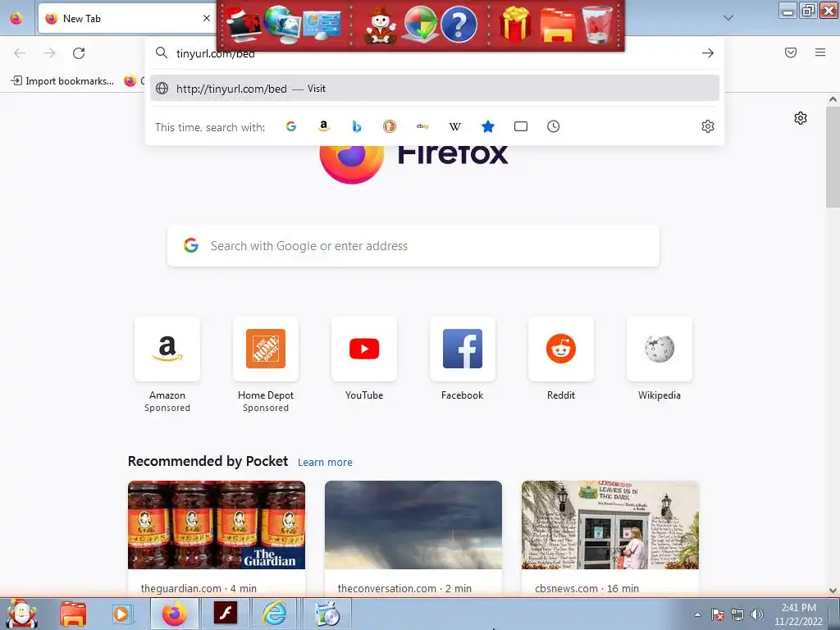Open the file explorer taskbar icon
Screen dimensions: 840x630
73,614
